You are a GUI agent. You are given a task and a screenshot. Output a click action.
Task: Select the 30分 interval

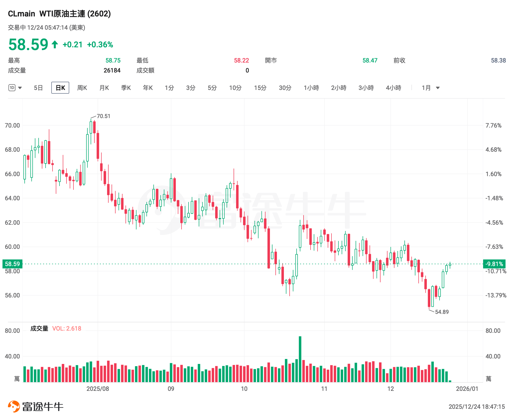tap(285, 88)
